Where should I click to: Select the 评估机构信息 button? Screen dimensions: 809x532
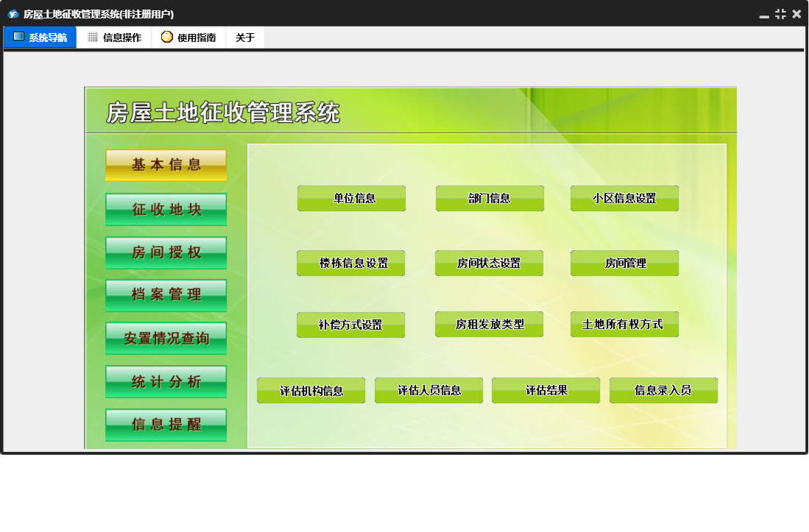(x=311, y=391)
